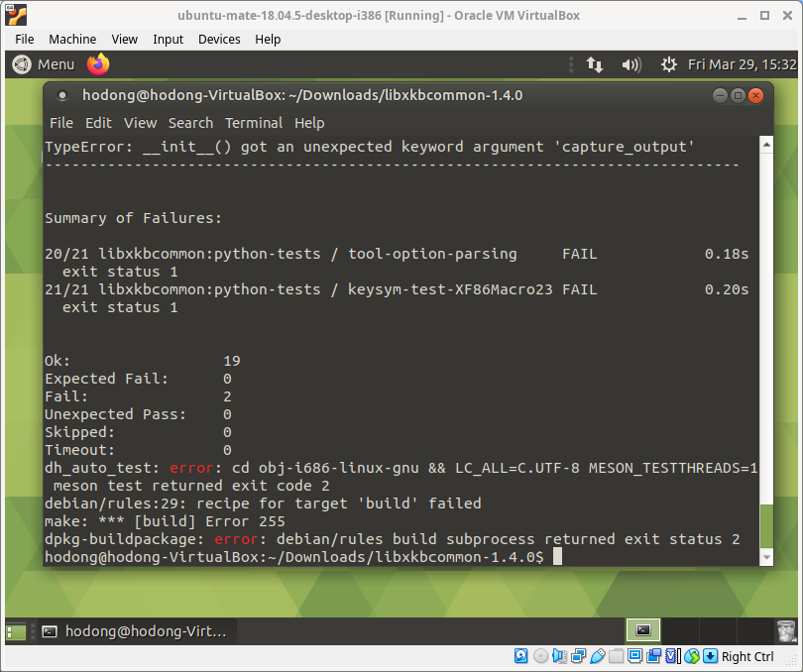Image resolution: width=803 pixels, height=672 pixels.
Task: Click the panel separator handle near network icon
Action: click(x=571, y=64)
